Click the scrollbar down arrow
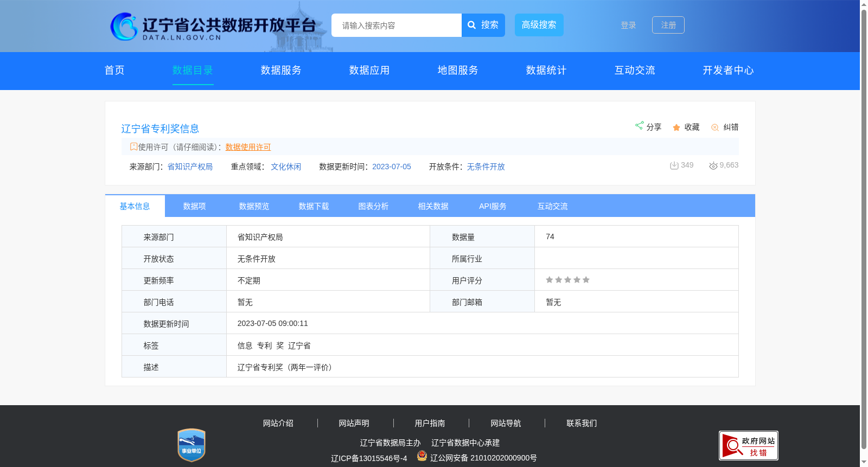Image resolution: width=868 pixels, height=467 pixels. click(x=864, y=463)
